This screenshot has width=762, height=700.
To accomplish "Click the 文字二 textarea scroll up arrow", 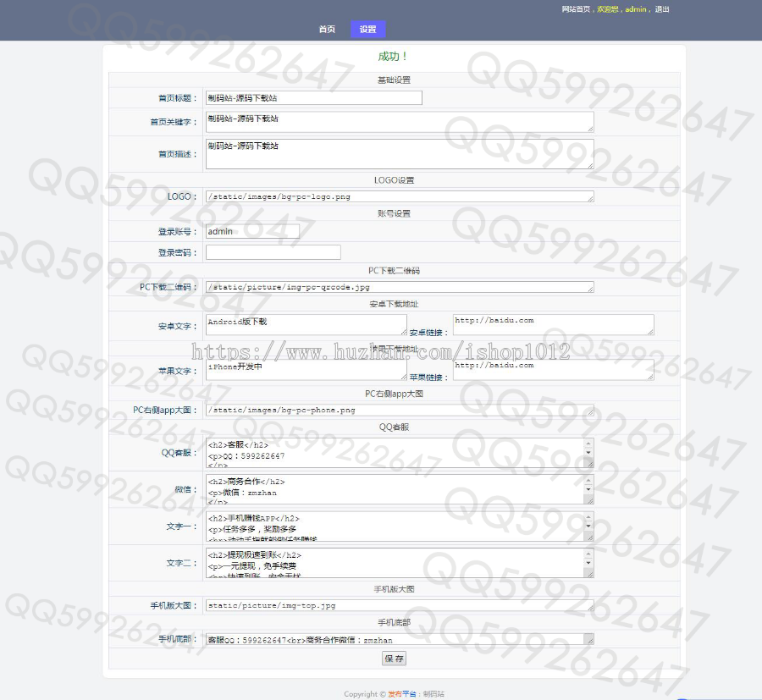I will tap(588, 554).
